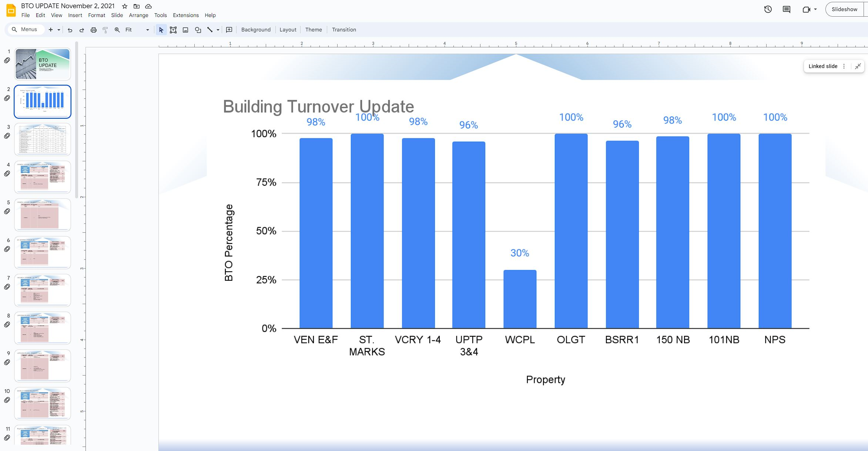Click the add comment toolbar icon
This screenshot has width=868, height=451.
(x=229, y=30)
